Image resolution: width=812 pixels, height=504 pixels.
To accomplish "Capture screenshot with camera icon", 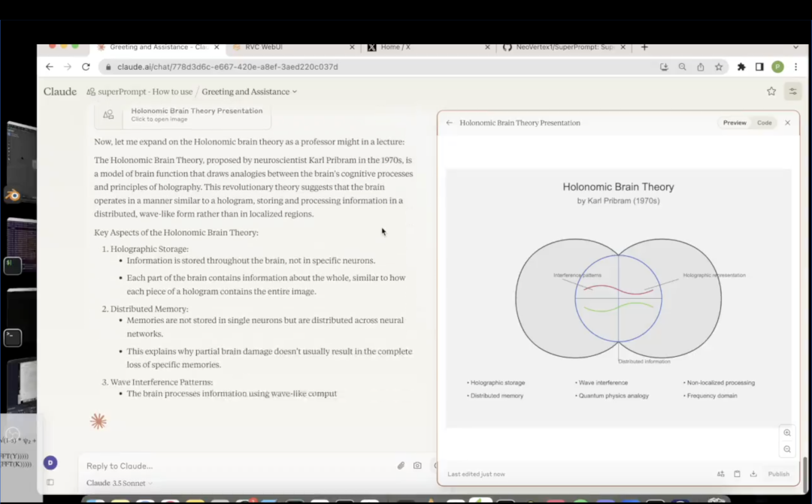I will point(417,466).
